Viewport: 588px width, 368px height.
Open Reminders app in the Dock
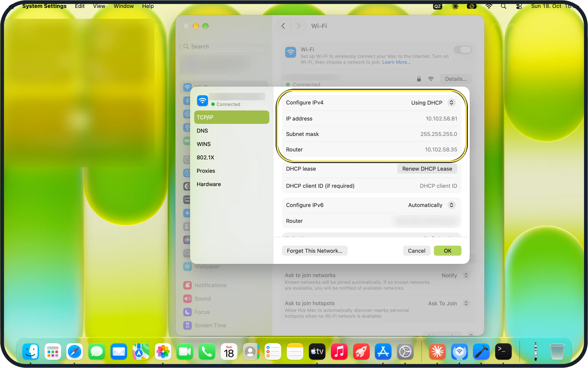273,352
